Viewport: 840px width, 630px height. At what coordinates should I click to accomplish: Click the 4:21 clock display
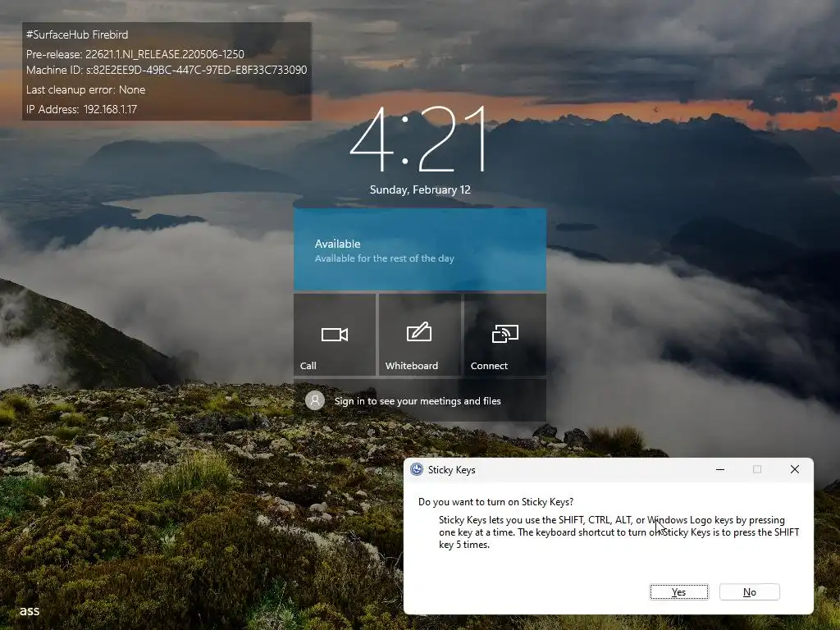[x=418, y=139]
